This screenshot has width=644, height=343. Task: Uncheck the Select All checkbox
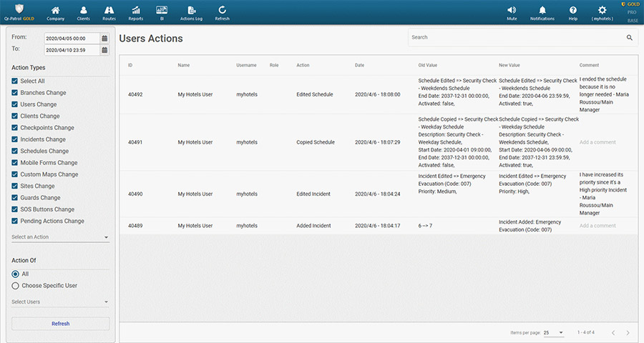pyautogui.click(x=15, y=81)
